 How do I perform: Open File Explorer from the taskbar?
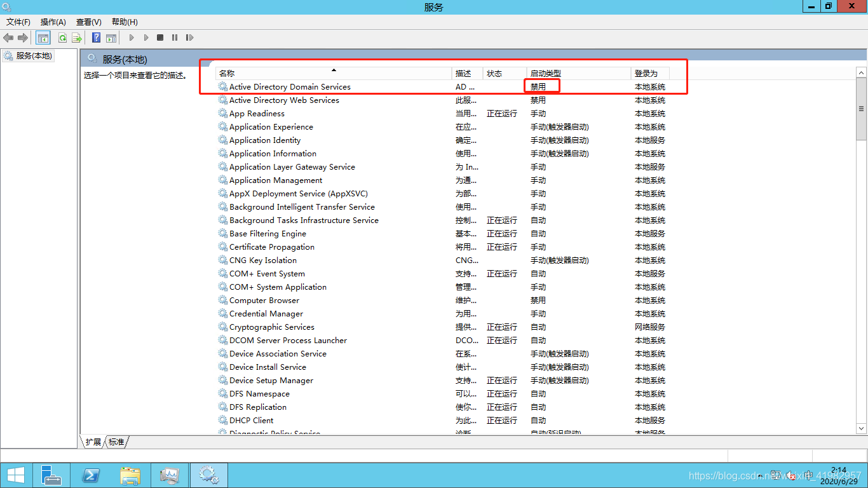click(x=130, y=475)
